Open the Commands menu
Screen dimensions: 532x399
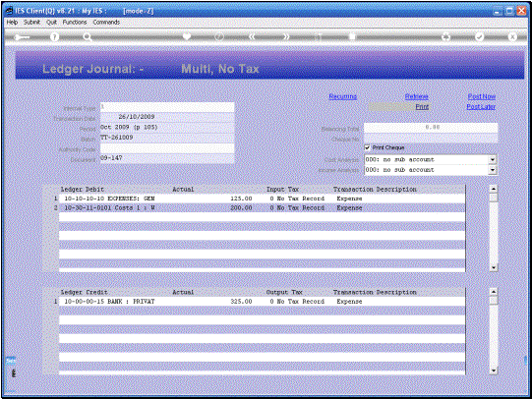106,22
